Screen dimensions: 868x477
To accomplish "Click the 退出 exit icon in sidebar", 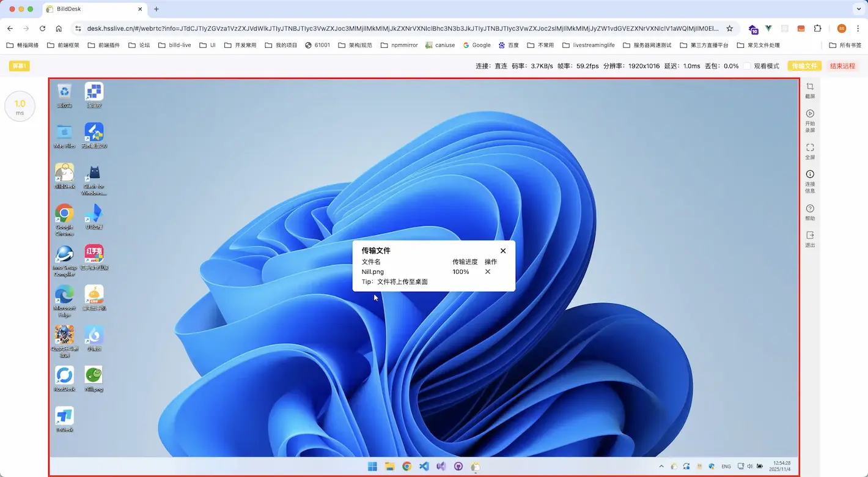I will 810,236.
